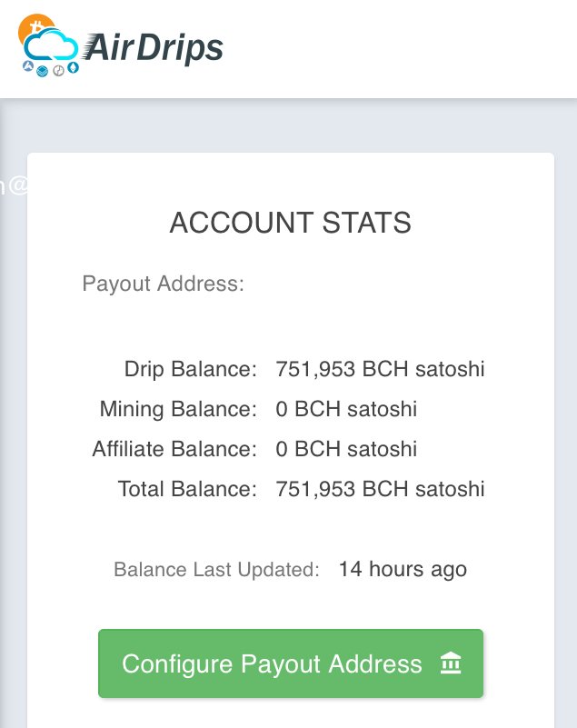Click the second blue coin drip icon
Viewport: 577px width, 728px height.
click(42, 71)
